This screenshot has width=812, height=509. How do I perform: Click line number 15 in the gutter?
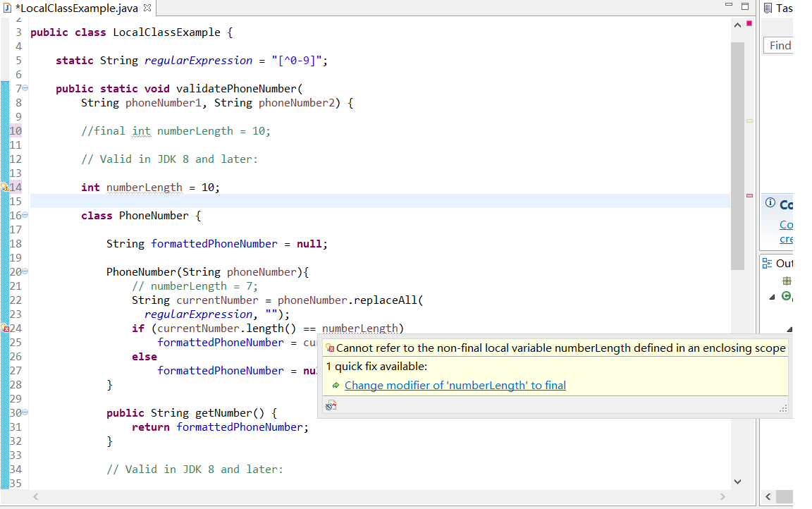pos(16,201)
